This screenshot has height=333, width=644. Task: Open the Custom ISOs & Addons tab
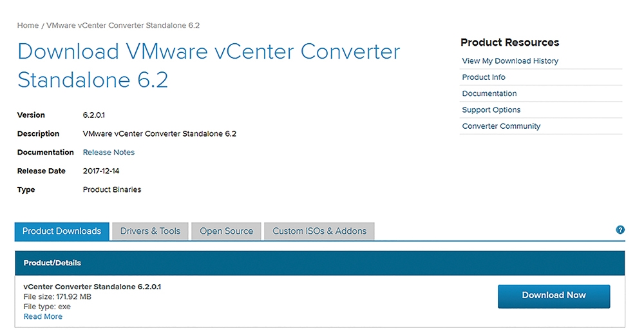click(319, 231)
